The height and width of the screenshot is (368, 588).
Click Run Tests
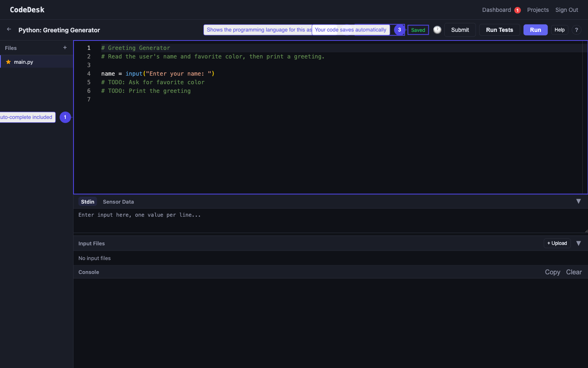pyautogui.click(x=499, y=29)
